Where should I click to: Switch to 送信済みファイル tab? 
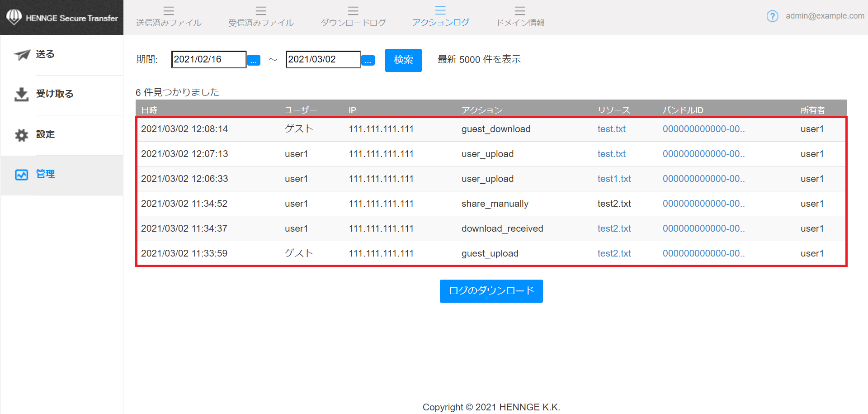169,23
